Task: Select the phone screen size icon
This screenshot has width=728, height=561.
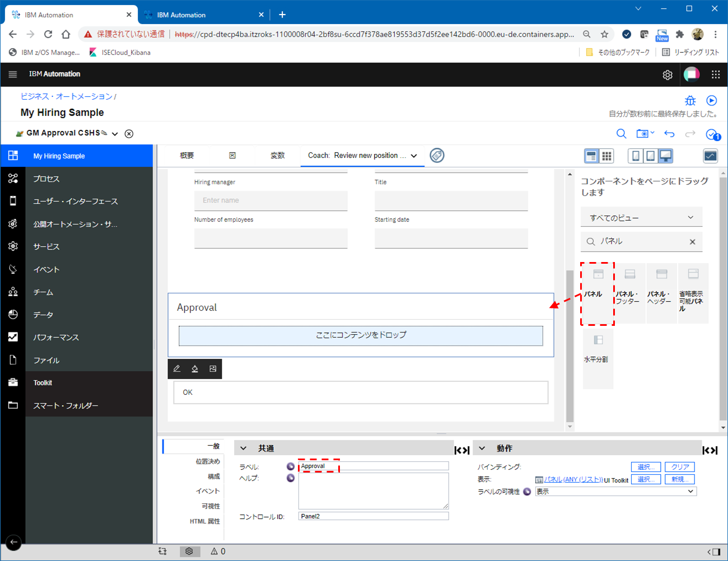Action: tap(636, 156)
